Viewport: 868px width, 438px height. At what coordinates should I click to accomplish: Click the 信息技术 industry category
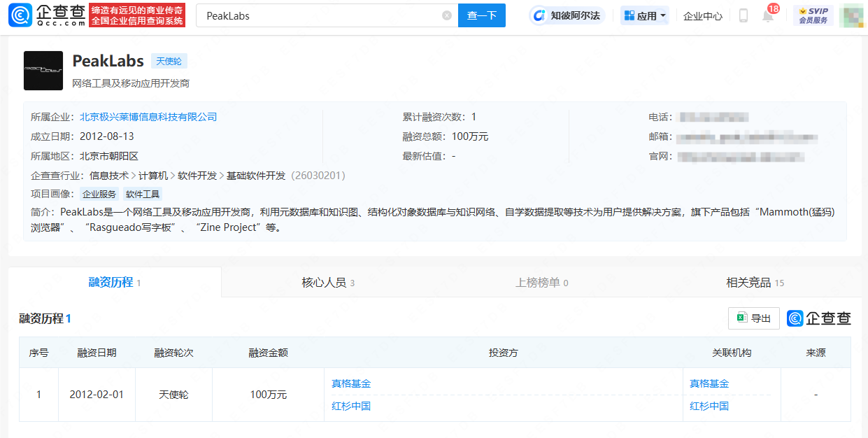(109, 176)
